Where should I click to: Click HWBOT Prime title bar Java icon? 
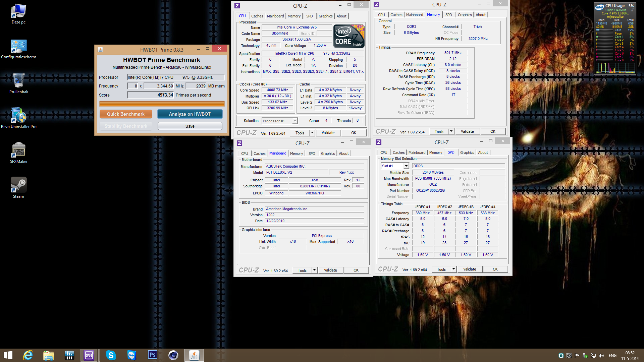[x=100, y=50]
